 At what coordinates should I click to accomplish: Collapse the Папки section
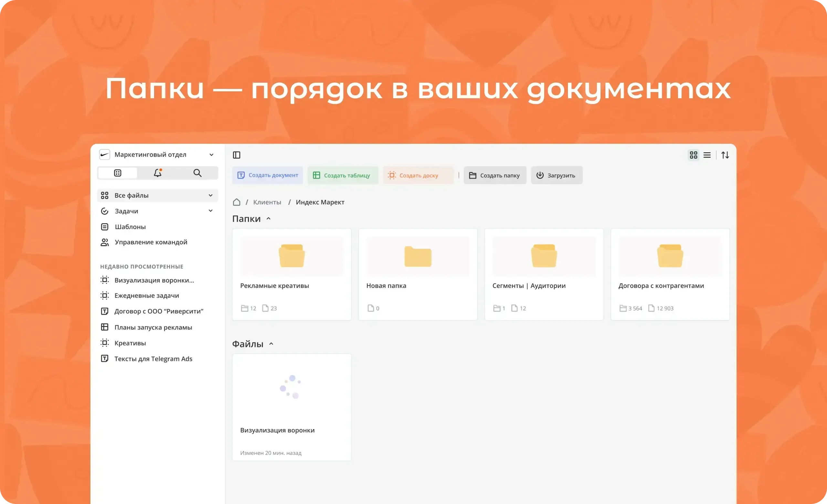pos(268,218)
